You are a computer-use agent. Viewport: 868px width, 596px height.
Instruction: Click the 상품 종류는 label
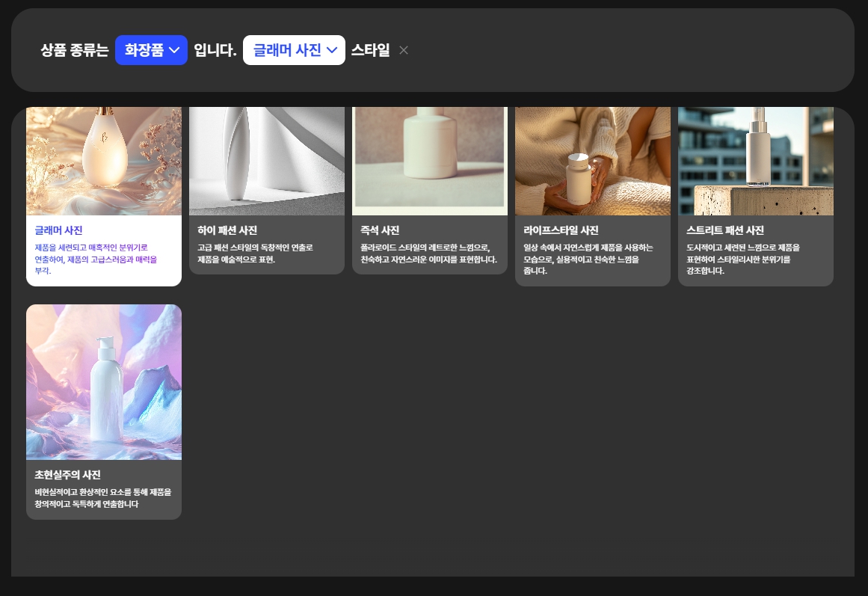click(x=74, y=50)
